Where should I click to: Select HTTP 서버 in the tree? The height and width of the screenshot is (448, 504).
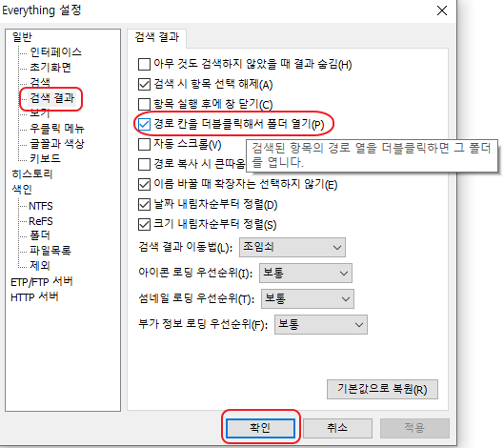point(34,297)
